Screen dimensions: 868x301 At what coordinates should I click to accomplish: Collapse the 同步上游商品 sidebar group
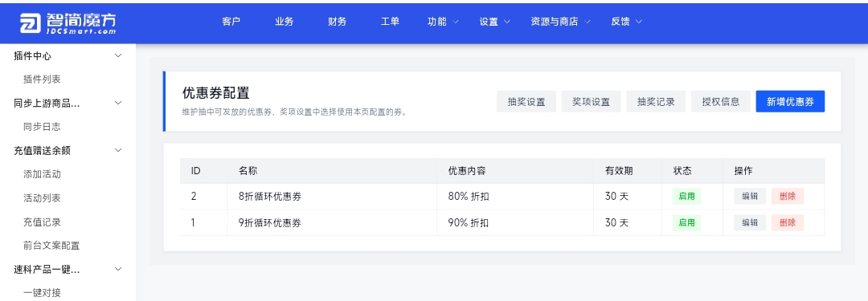tap(117, 103)
